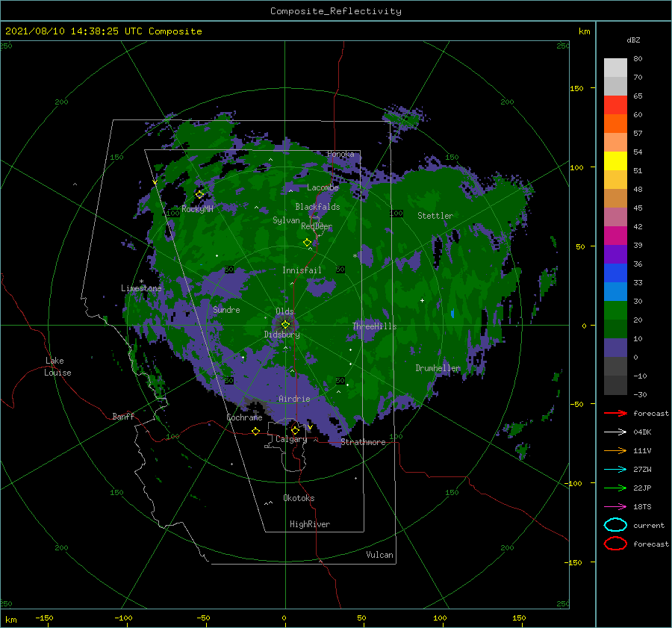Click the Lacombe town label
The image size is (672, 628).
(x=323, y=187)
